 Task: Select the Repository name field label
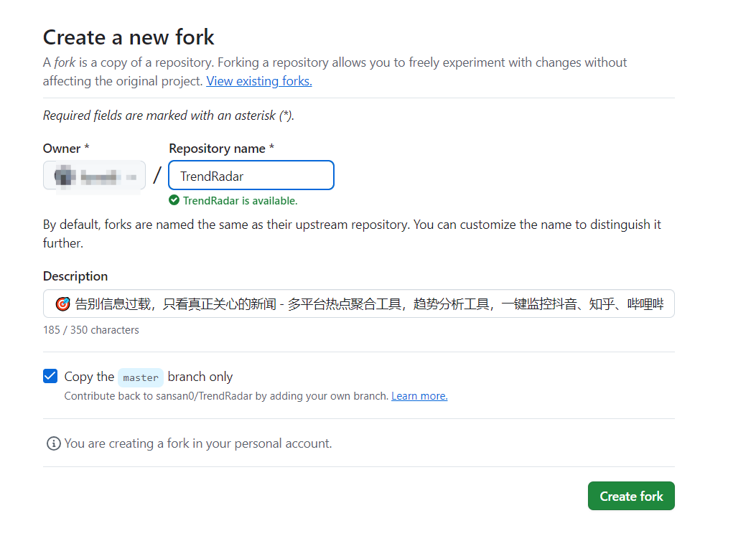[221, 149]
